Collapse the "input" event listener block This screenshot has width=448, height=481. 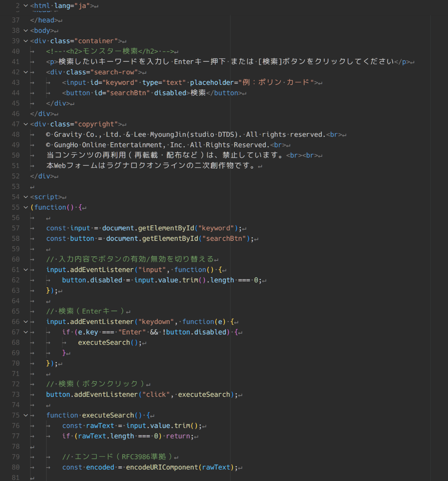[26, 270]
